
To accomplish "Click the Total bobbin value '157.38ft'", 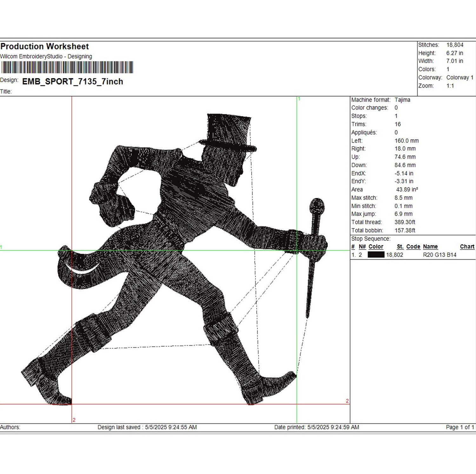I will [405, 231].
